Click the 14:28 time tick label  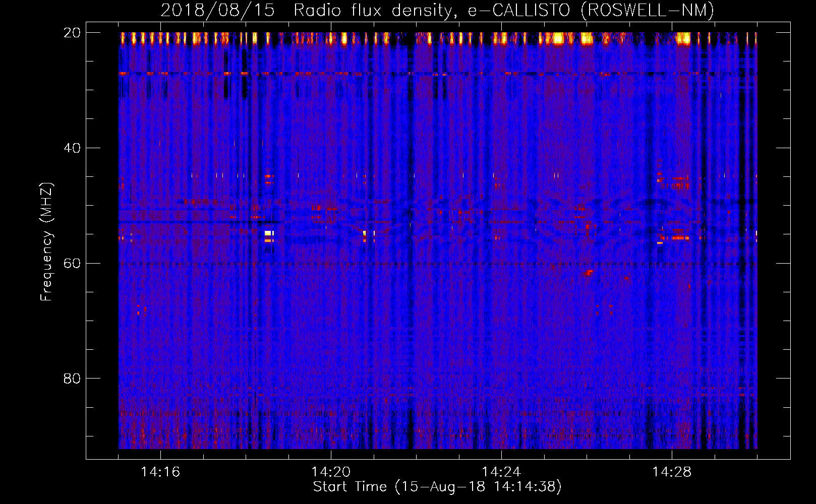(x=672, y=472)
